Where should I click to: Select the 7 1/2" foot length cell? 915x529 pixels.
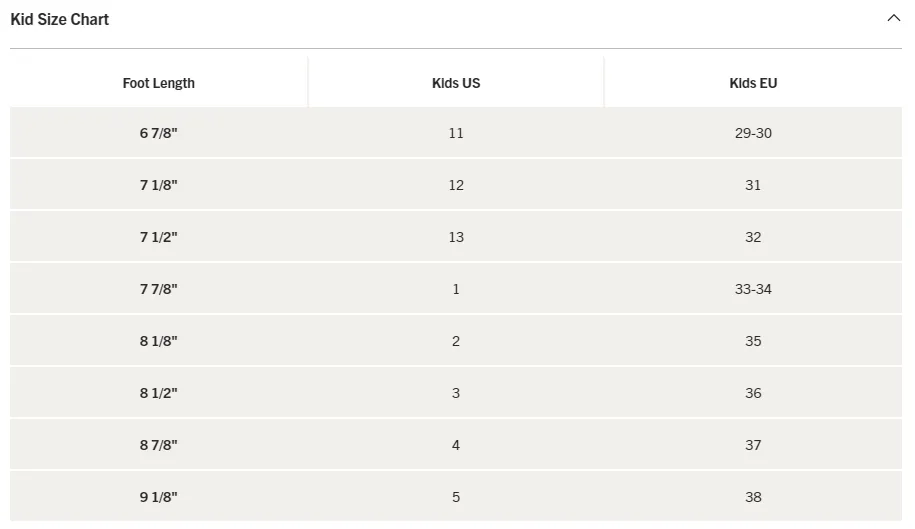(158, 237)
